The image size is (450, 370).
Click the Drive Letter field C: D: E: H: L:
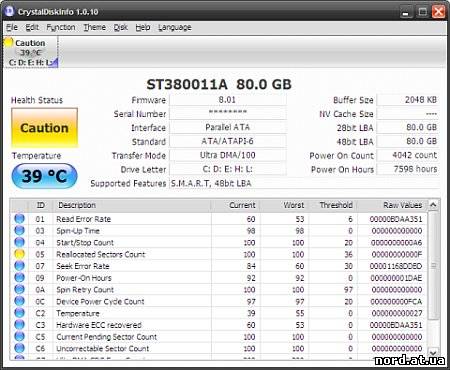pyautogui.click(x=228, y=169)
